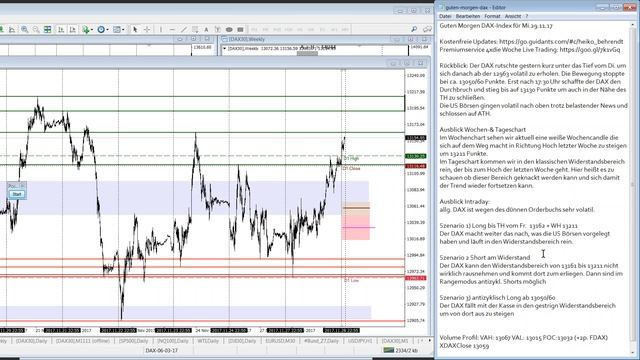This screenshot has height=360, width=640.
Task: Switch to H1 timeframe button
Action: point(300,29)
